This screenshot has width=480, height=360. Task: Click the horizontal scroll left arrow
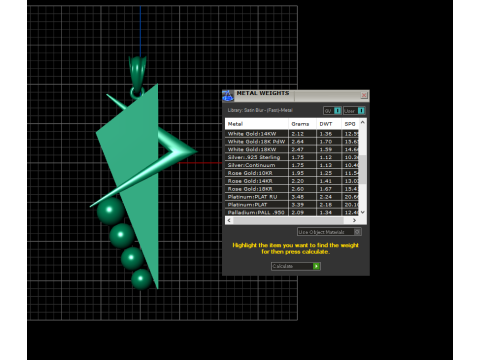click(229, 220)
